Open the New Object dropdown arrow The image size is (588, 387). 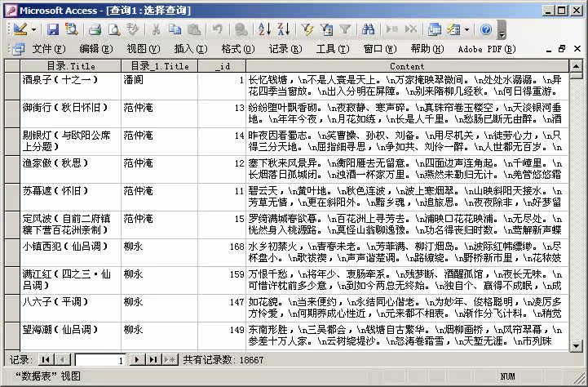click(x=466, y=29)
